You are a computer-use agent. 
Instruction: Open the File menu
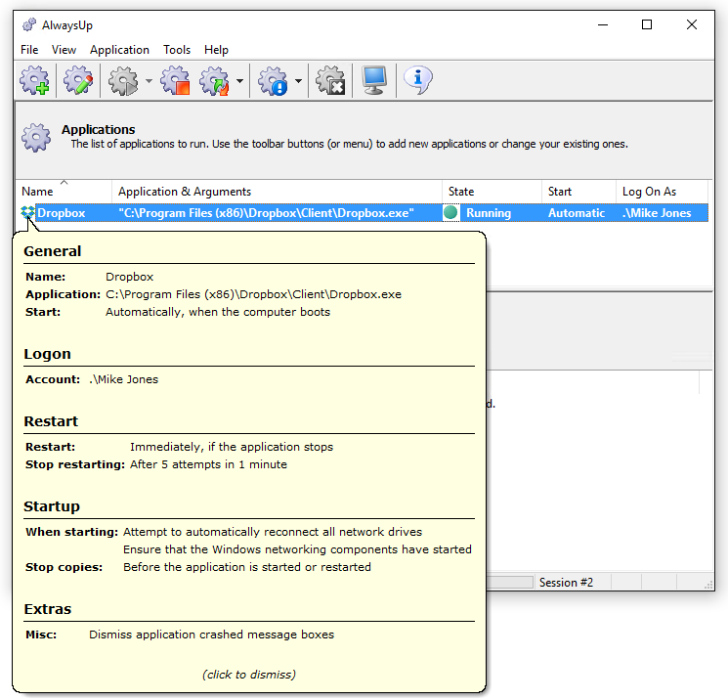pos(29,50)
